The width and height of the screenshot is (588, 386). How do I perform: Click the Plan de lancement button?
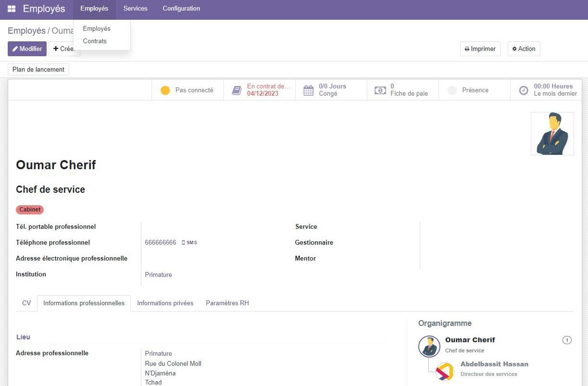(38, 70)
